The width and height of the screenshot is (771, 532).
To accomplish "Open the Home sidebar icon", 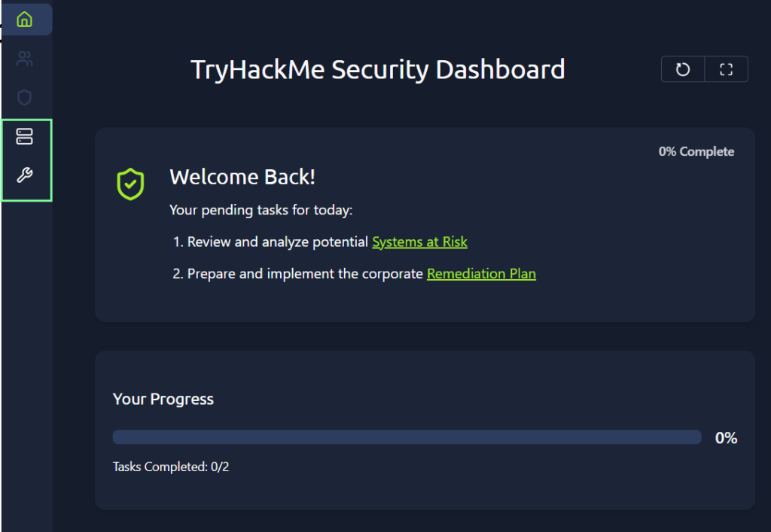I will pos(25,20).
